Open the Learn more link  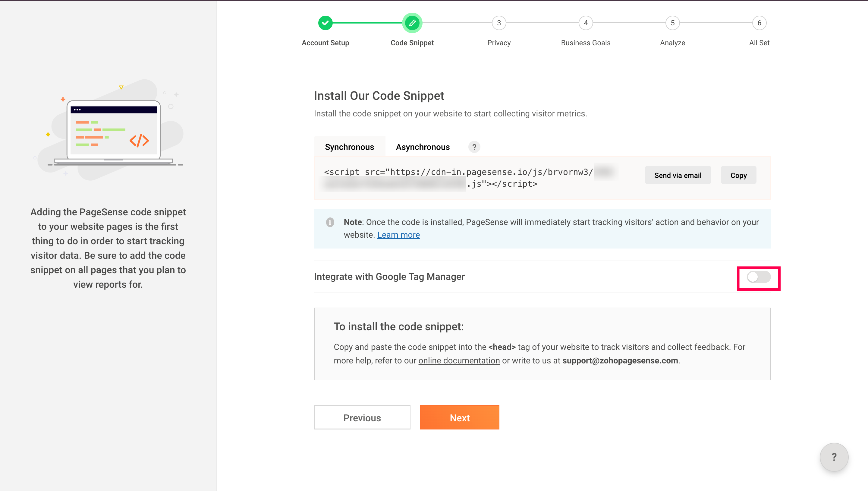[398, 235]
